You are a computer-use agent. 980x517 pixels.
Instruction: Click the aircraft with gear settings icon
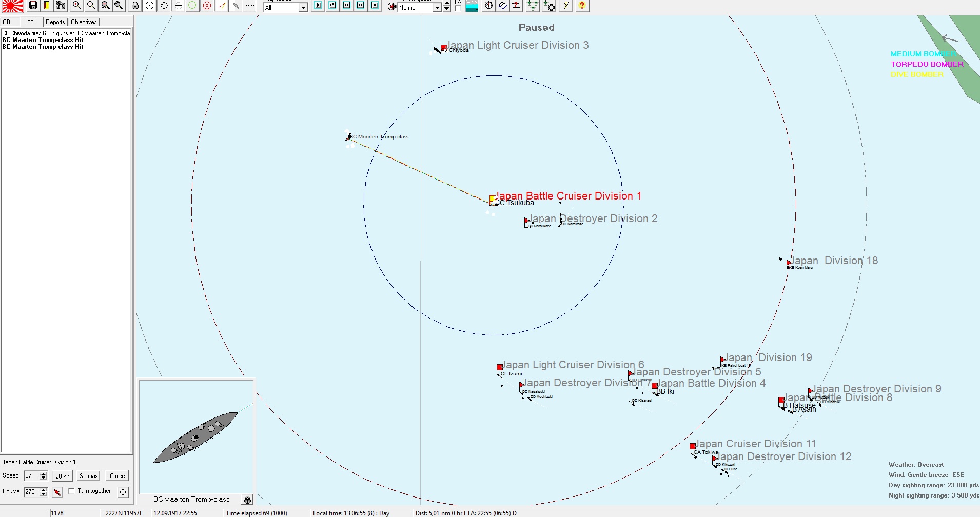549,6
